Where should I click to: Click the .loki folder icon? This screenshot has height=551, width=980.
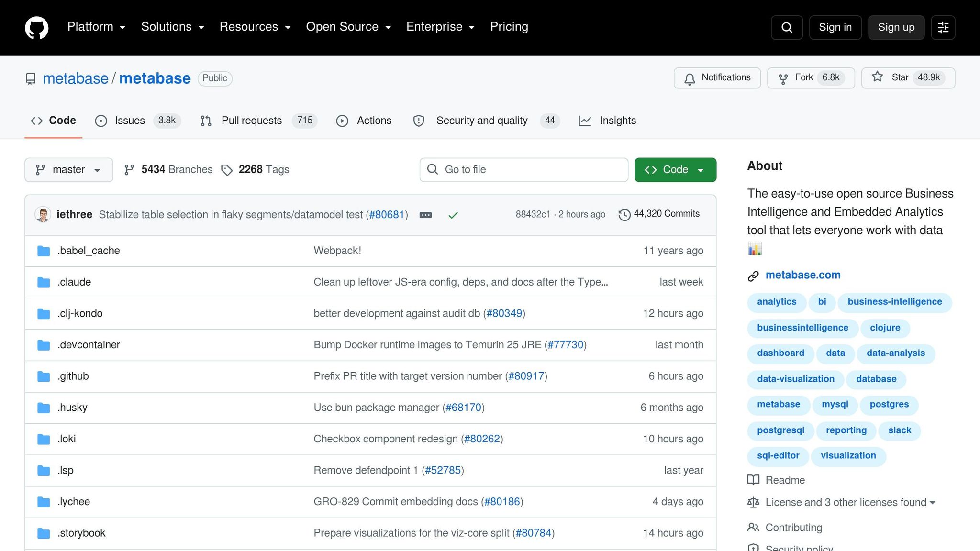[x=44, y=439]
